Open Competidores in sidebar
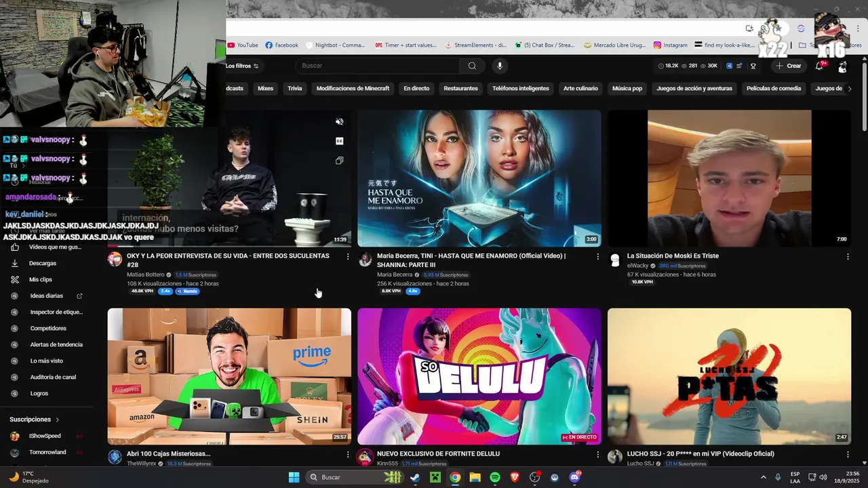The width and height of the screenshot is (868, 488). 47,328
